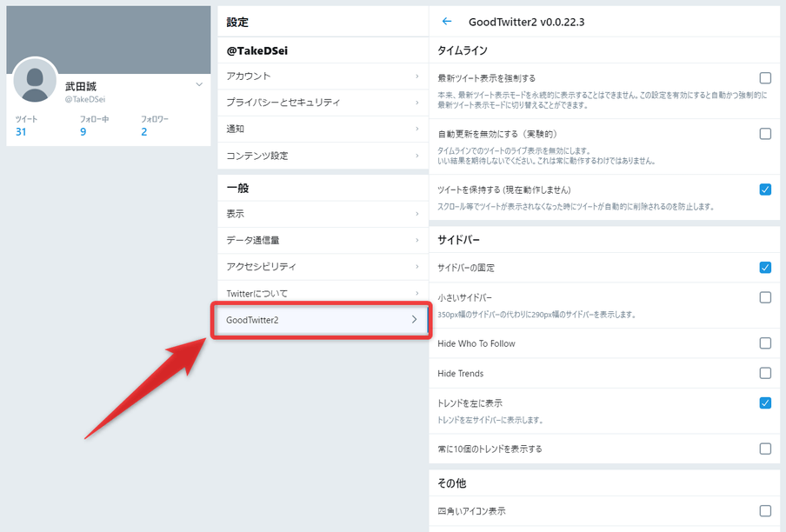Click the 350px幅のサイドバー description text
The width and height of the screenshot is (786, 532).
point(536,315)
